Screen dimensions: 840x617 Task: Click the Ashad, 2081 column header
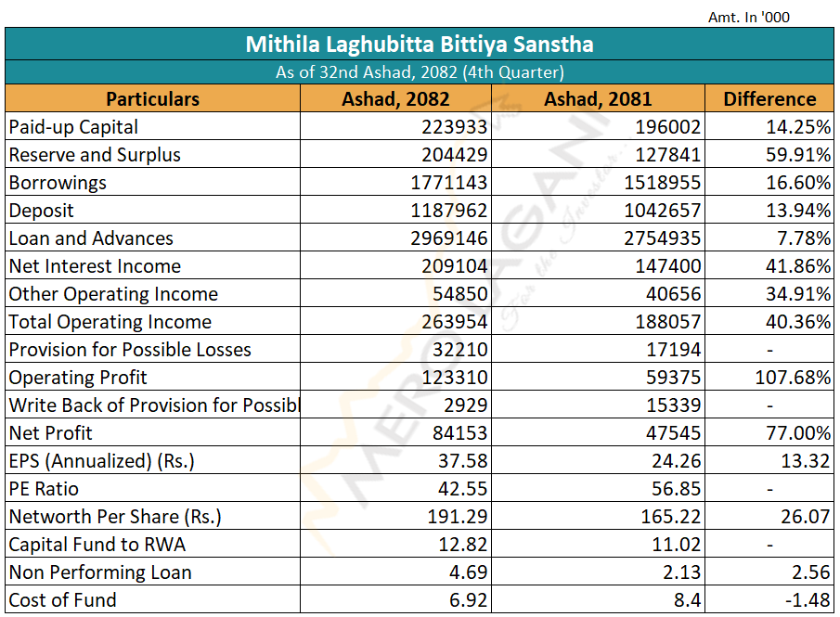[598, 99]
